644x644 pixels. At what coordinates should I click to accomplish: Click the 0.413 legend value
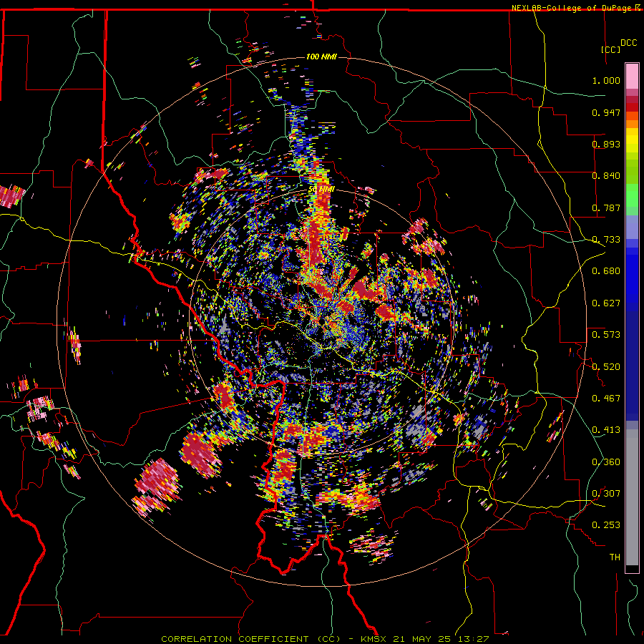coord(606,430)
